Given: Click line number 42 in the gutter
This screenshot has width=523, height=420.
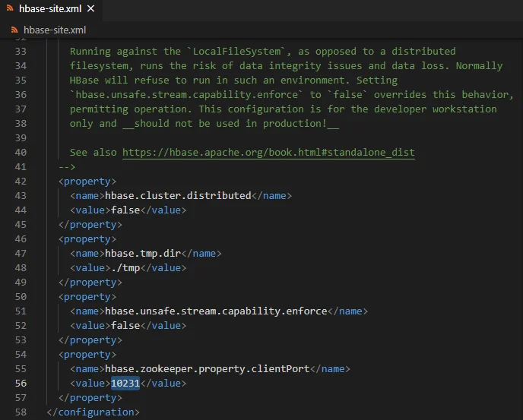Looking at the screenshot, I should [20, 181].
